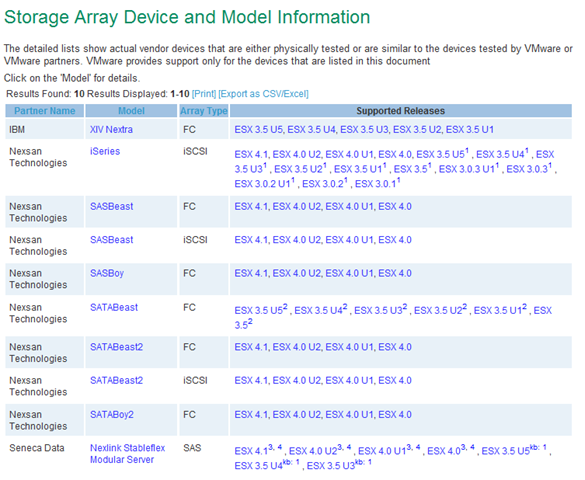Image resolution: width=585 pixels, height=480 pixels.
Task: Open the iSeries model details
Action: tap(105, 151)
